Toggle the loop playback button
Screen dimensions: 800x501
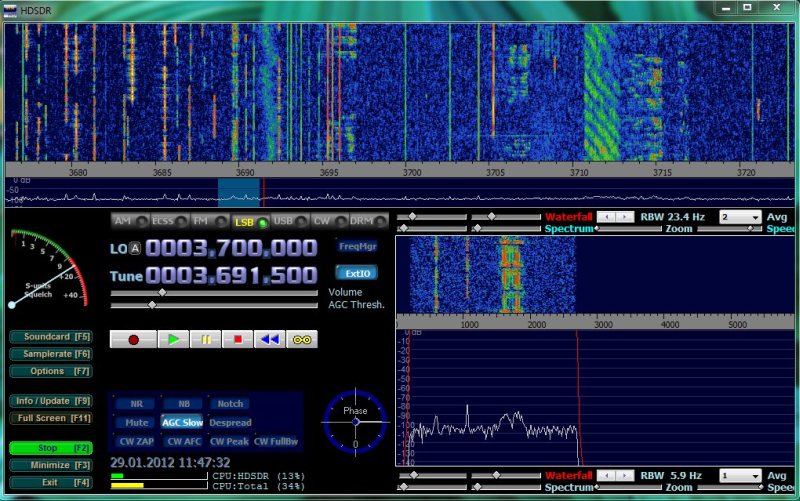tap(302, 339)
